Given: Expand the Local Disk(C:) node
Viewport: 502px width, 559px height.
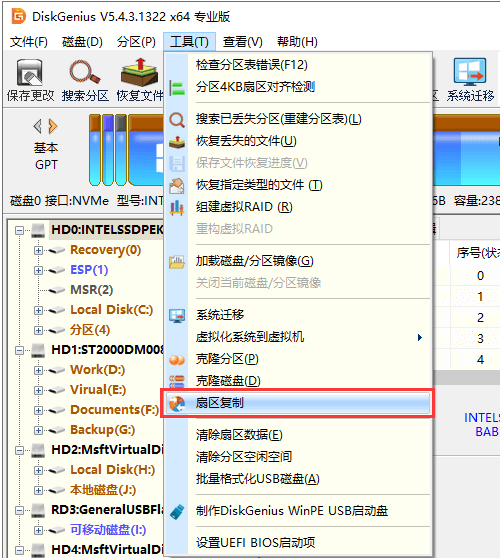Looking at the screenshot, I should coord(38,310).
